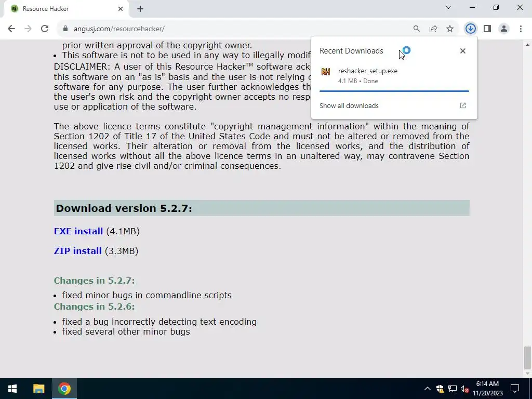This screenshot has height=399, width=532.
Task: Reload the Resource Hacker page
Action: [x=45, y=29]
